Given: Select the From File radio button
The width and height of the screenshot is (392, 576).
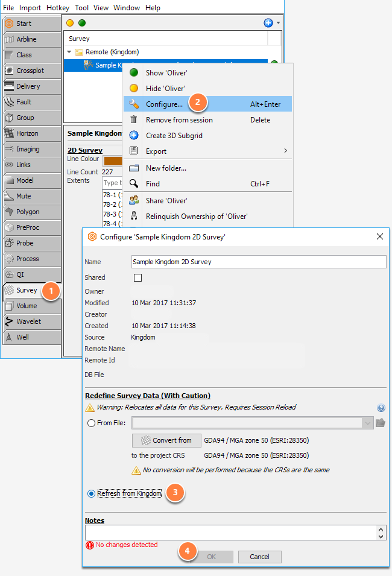Looking at the screenshot, I should point(92,423).
